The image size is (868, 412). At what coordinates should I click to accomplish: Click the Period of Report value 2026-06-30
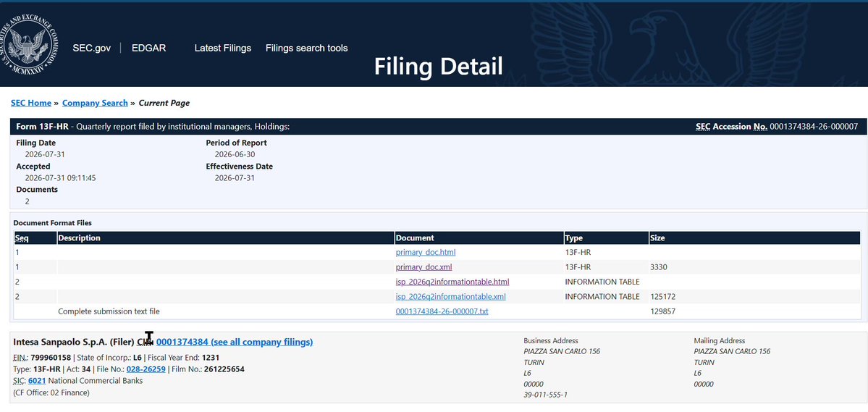click(235, 154)
